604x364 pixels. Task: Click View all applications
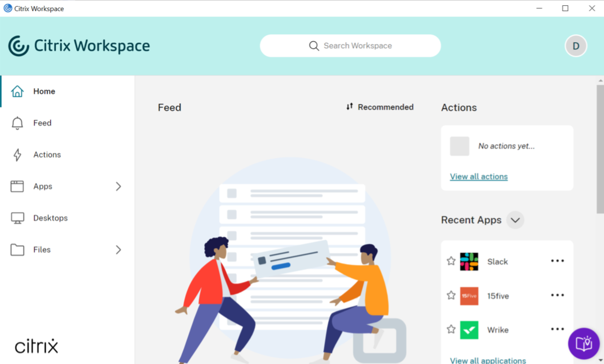487,360
